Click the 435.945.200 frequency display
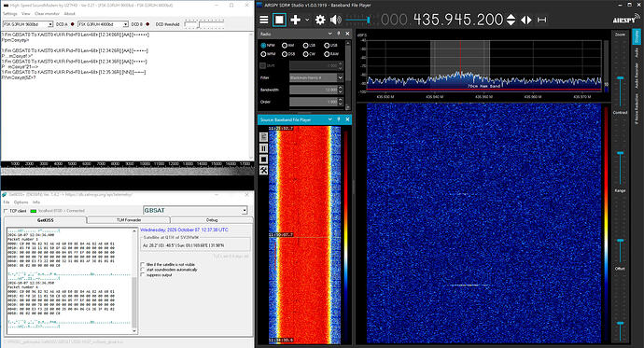 coord(458,20)
